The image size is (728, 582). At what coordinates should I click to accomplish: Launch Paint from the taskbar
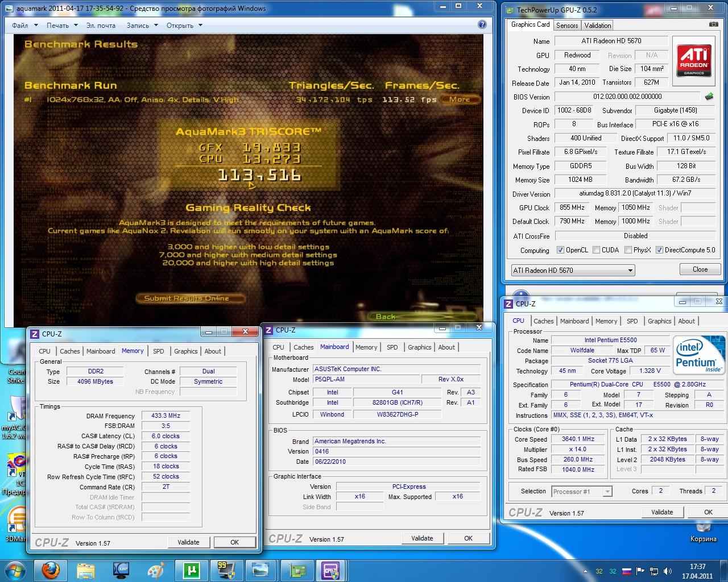(x=155, y=570)
